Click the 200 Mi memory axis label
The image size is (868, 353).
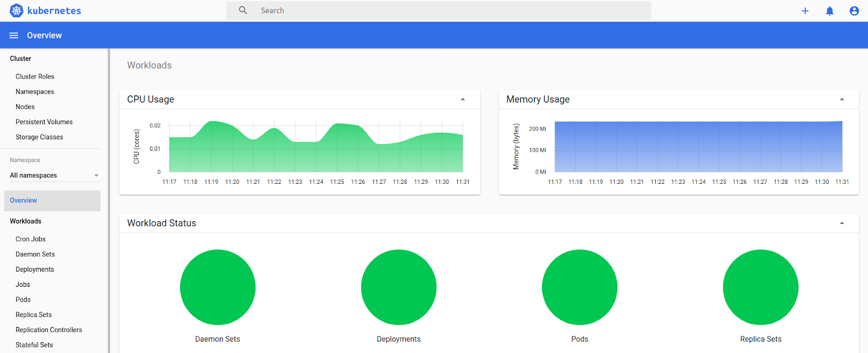pos(538,129)
